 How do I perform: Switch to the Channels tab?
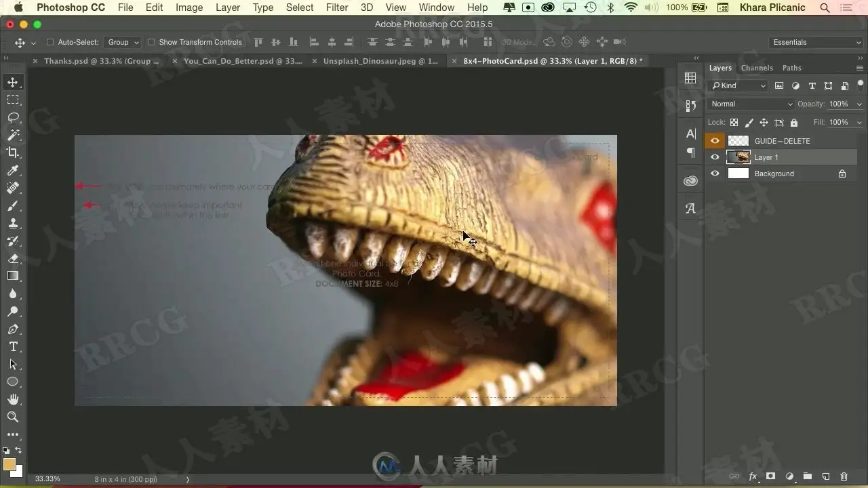click(x=757, y=68)
